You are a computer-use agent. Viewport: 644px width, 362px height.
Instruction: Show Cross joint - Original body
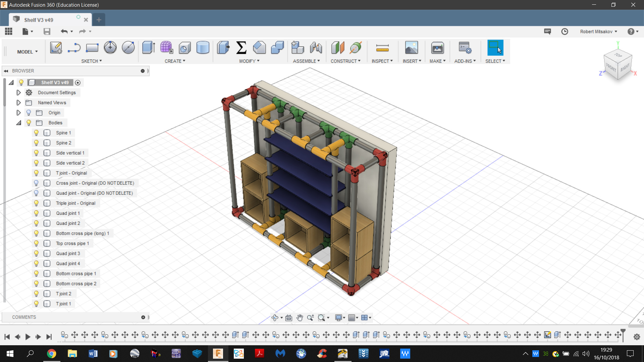tap(36, 183)
